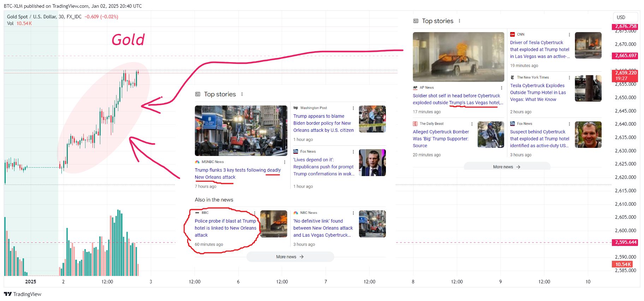Click the newspaper icon by right Top stories
Screen dimensions: 644x301
coord(416,21)
